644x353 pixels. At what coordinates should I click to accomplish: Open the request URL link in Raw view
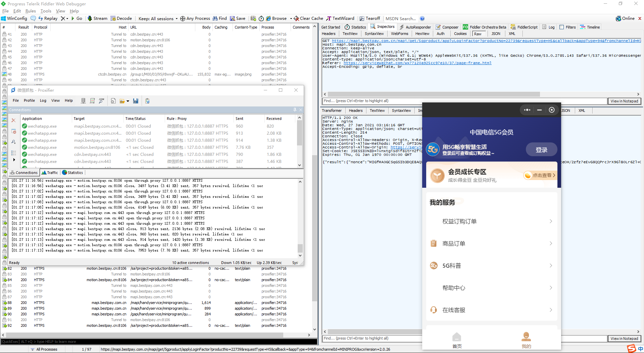coord(487,41)
